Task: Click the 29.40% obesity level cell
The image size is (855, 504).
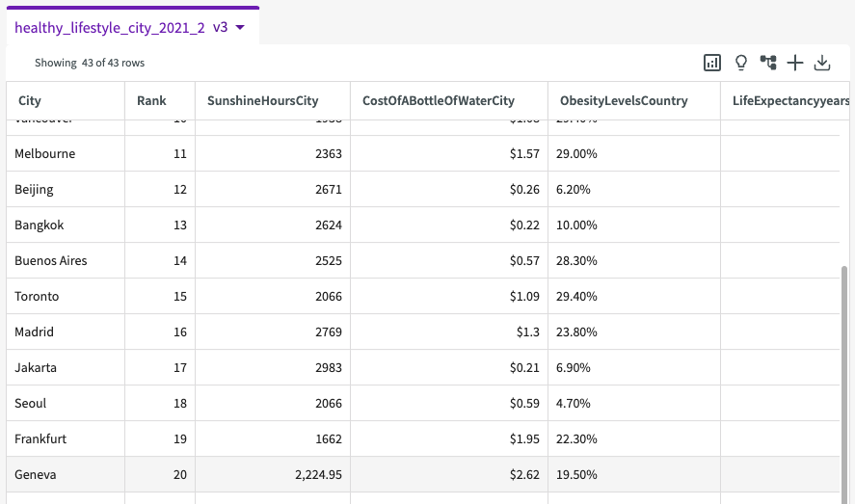Action: pos(634,297)
